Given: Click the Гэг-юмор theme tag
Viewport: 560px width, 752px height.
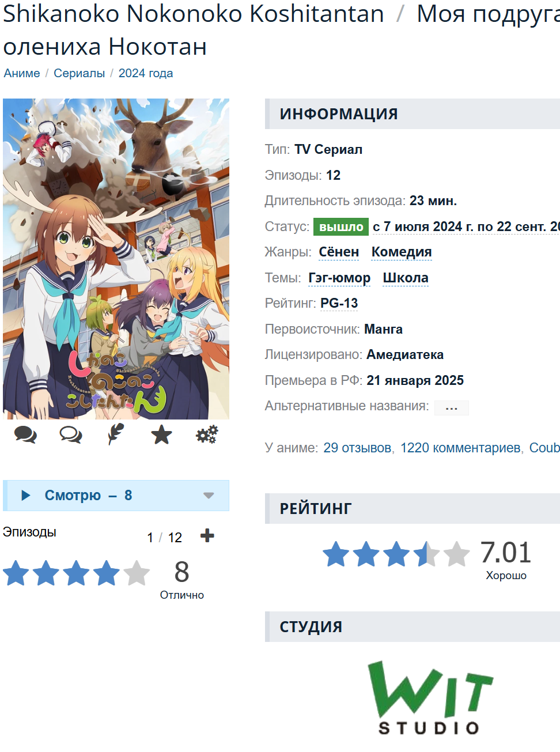Looking at the screenshot, I should point(339,278).
